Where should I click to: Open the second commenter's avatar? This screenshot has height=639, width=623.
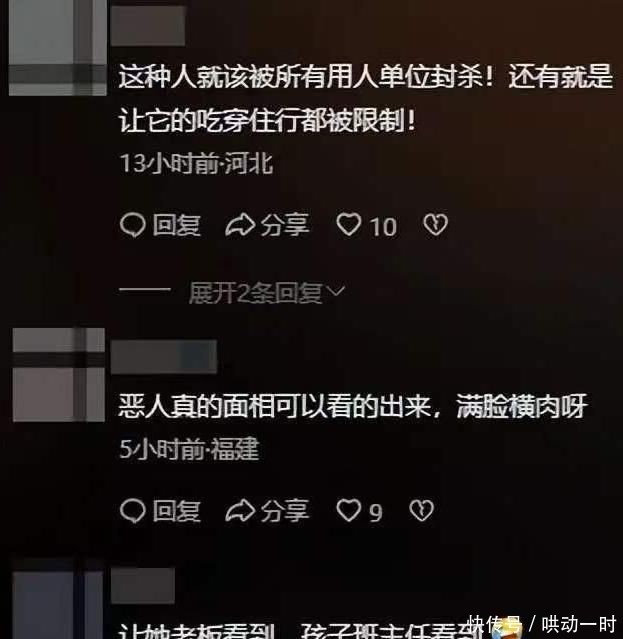(x=59, y=375)
